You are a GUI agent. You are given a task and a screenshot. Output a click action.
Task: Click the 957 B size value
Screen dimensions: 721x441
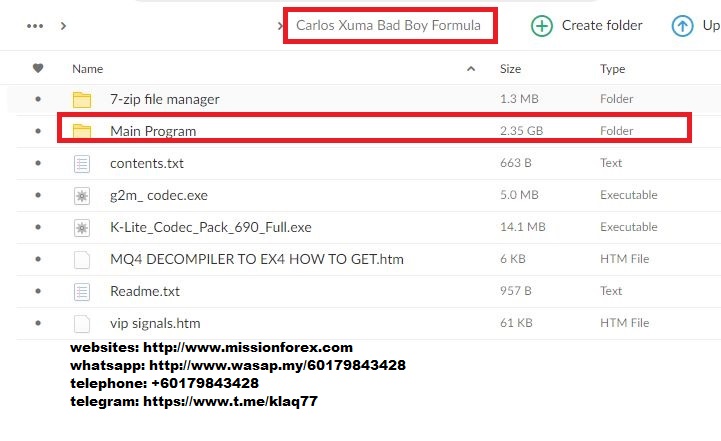pos(515,291)
